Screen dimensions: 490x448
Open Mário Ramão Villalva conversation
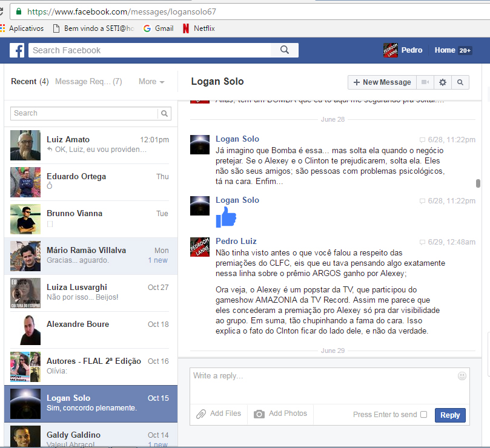pos(91,256)
